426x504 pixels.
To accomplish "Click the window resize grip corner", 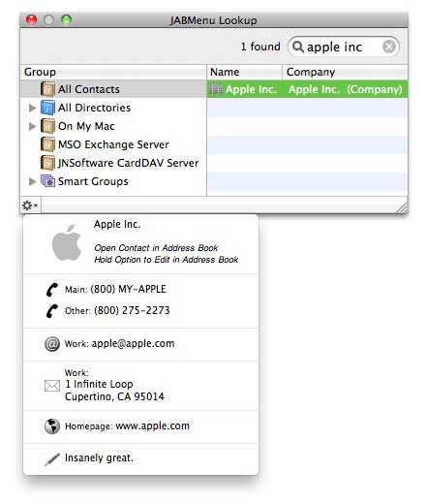I will point(402,207).
